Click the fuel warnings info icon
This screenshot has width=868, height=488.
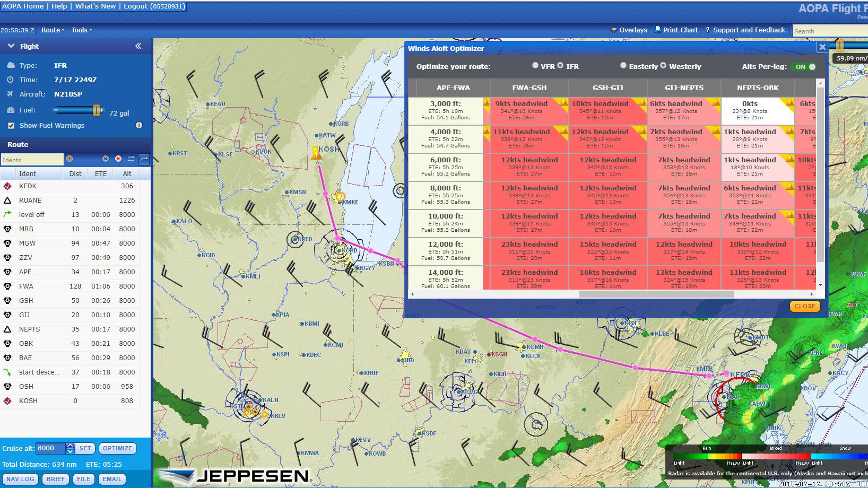[139, 125]
